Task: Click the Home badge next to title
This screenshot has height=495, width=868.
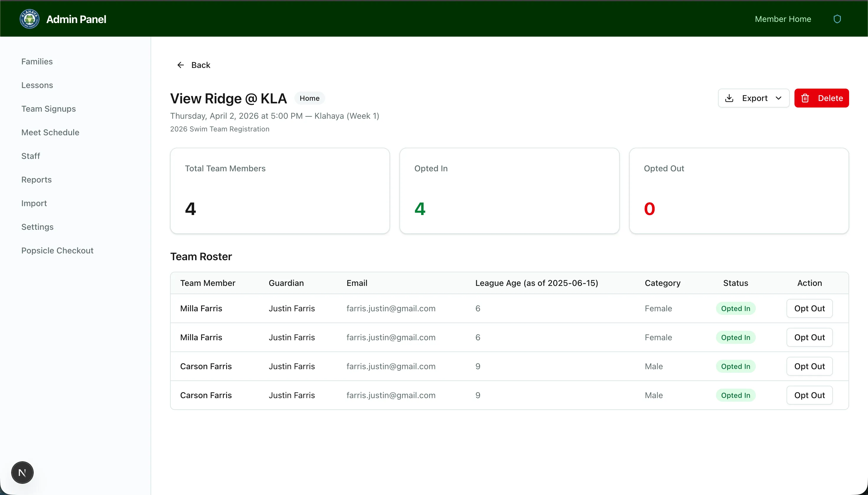Action: (x=309, y=98)
